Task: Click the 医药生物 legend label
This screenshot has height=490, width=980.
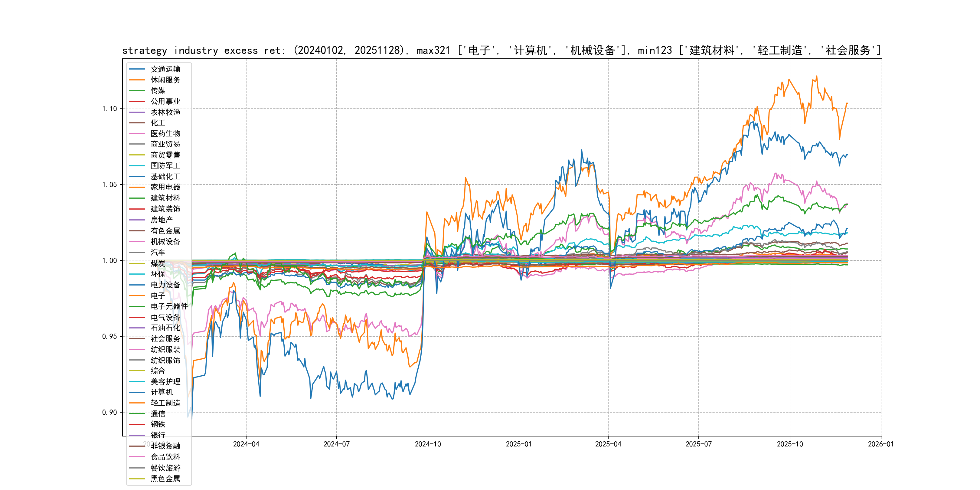Action: pyautogui.click(x=165, y=133)
